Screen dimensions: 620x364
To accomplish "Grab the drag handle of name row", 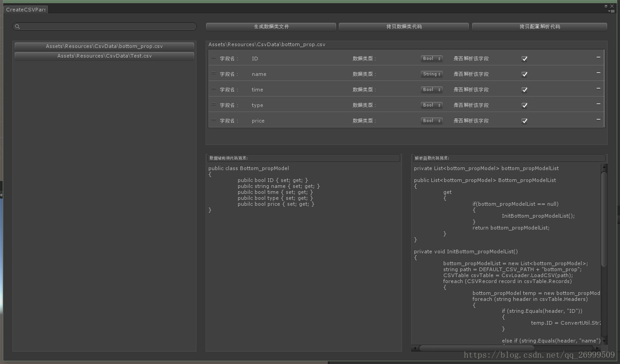I will pyautogui.click(x=213, y=73).
